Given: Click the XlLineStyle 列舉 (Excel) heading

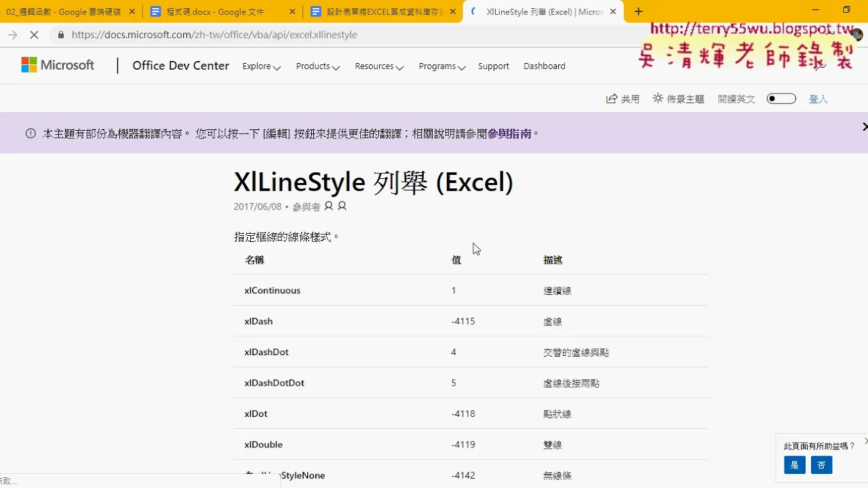Looking at the screenshot, I should point(374,182).
